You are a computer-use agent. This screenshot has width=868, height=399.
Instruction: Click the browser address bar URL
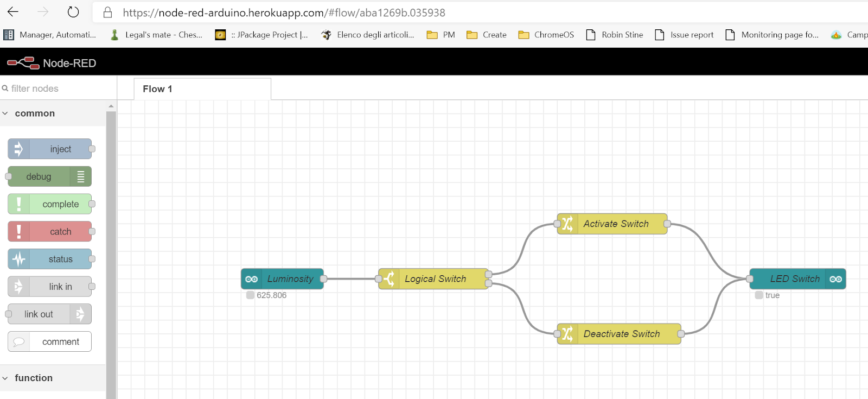click(x=284, y=12)
